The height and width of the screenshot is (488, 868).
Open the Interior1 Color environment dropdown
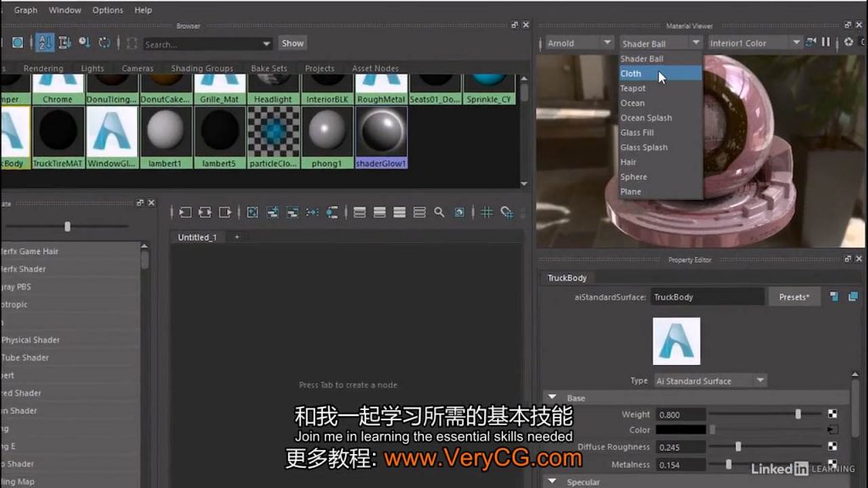(754, 42)
